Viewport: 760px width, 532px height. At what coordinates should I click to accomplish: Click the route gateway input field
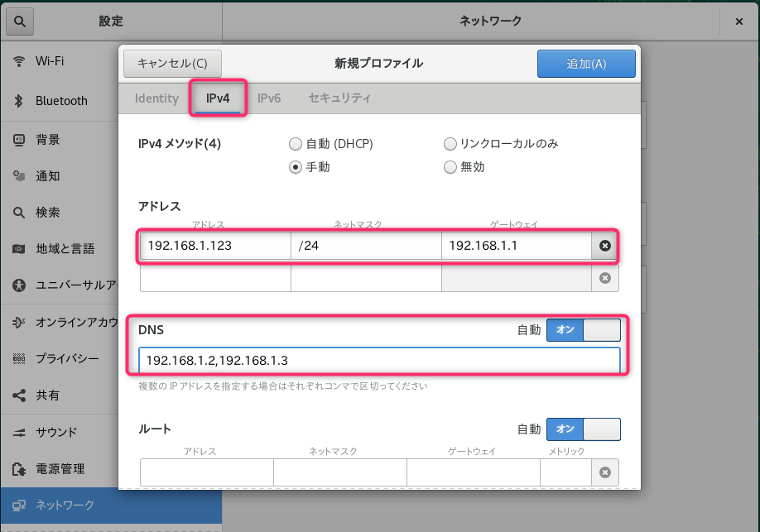474,472
